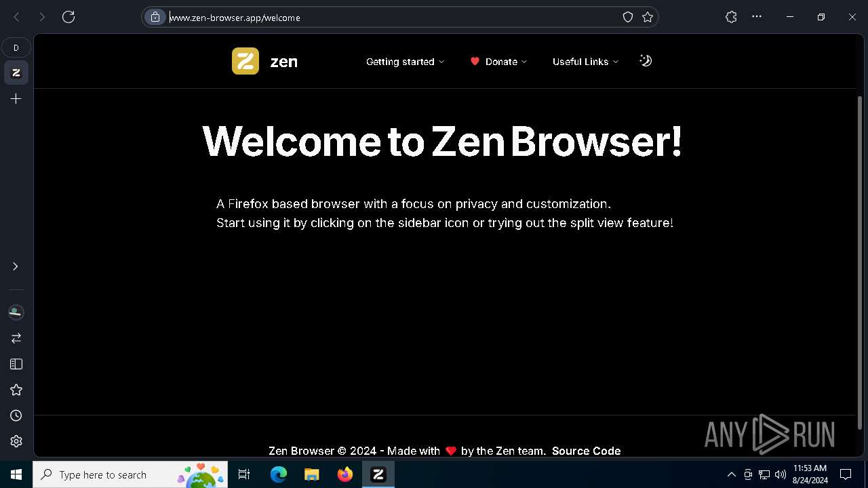Image resolution: width=868 pixels, height=488 pixels.
Task: Click the zen wordmark in the header
Action: coord(283,62)
